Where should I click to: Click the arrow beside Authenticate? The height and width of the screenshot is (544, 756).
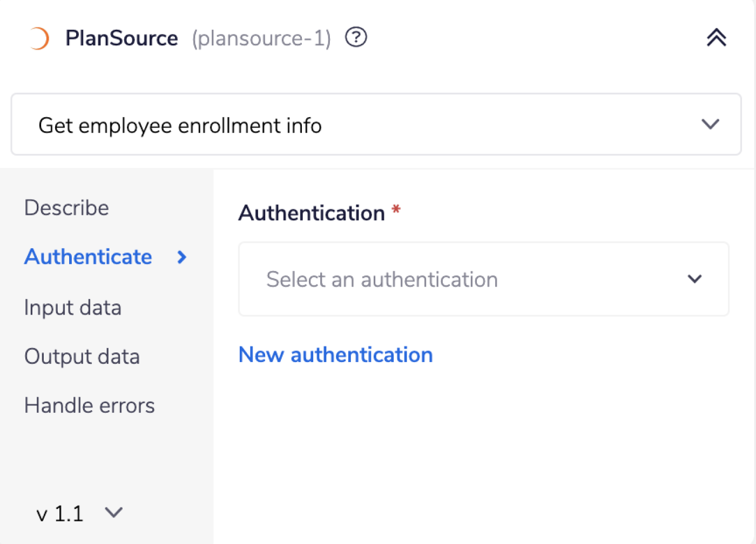[181, 257]
